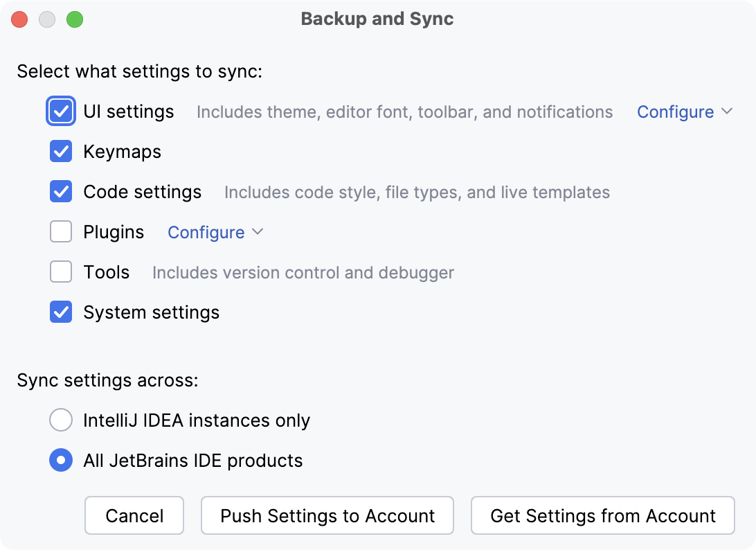Viewport: 756px width, 550px height.
Task: Click the checked UI settings checkmark
Action: click(x=61, y=111)
